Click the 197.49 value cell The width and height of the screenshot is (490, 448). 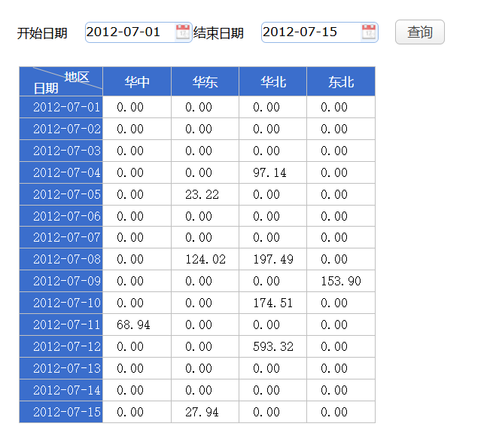(x=272, y=259)
